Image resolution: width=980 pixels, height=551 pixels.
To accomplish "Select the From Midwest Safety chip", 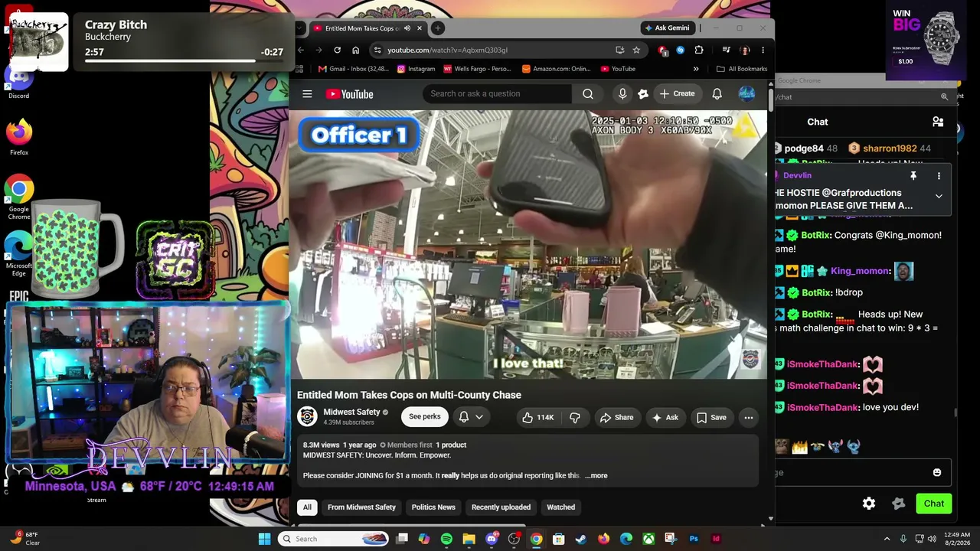I will [361, 507].
